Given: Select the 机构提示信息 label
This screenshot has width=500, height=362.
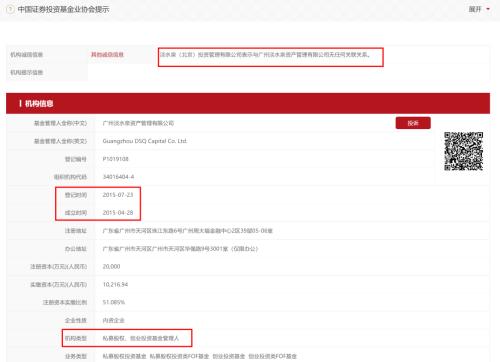Looking at the screenshot, I should click(x=27, y=72).
